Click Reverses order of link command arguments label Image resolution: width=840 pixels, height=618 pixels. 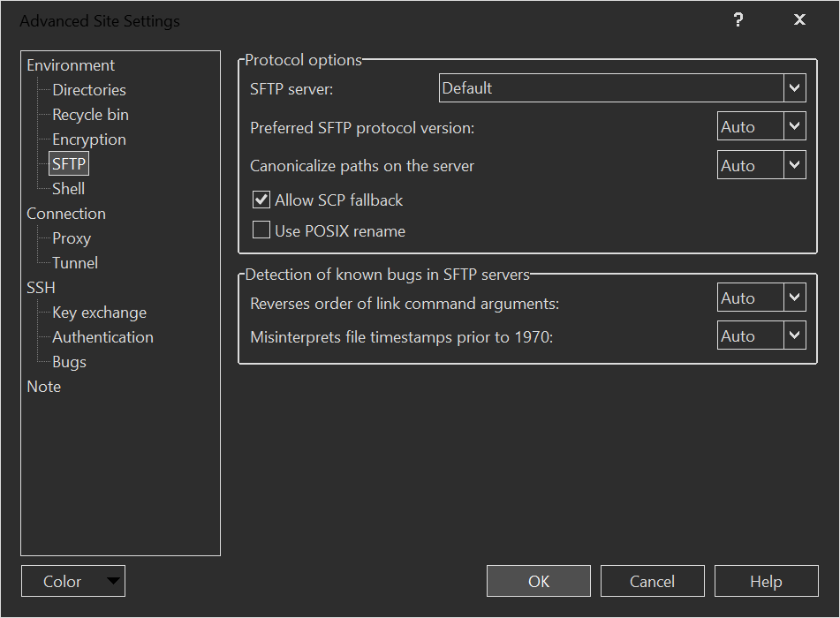[405, 304]
